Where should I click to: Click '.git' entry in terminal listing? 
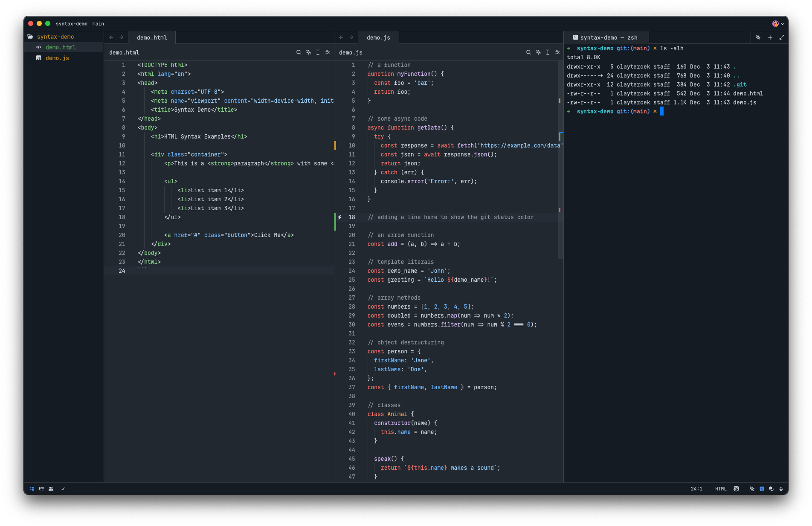pos(740,84)
